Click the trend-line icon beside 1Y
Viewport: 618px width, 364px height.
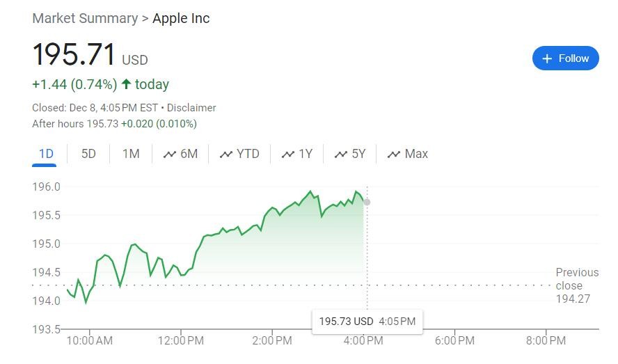tap(287, 155)
